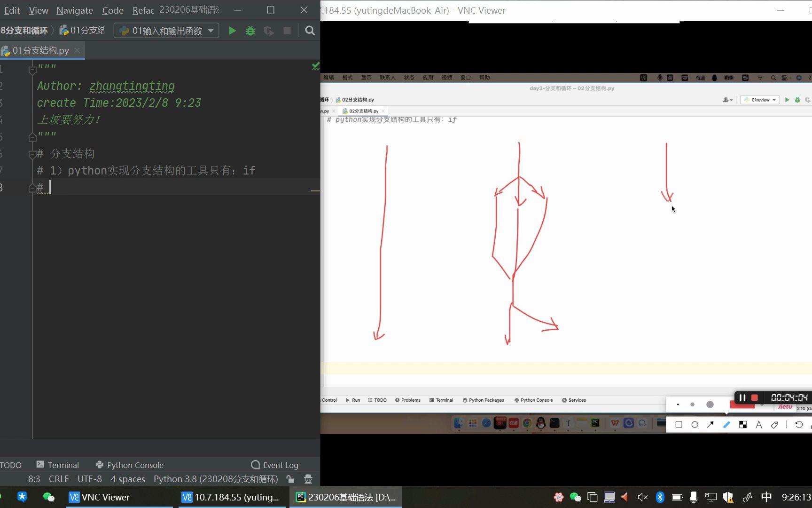Select the ellipse annotation tool
Viewport: 812px width, 508px height.
(x=695, y=425)
